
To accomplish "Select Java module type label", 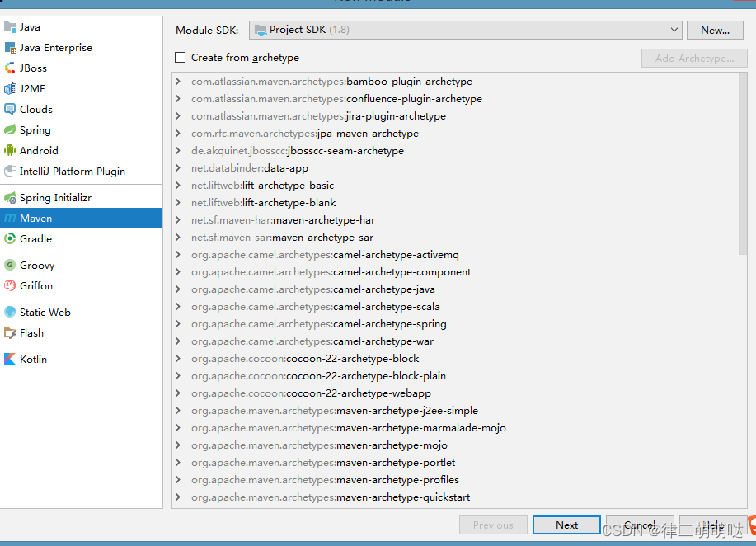I will click(30, 27).
